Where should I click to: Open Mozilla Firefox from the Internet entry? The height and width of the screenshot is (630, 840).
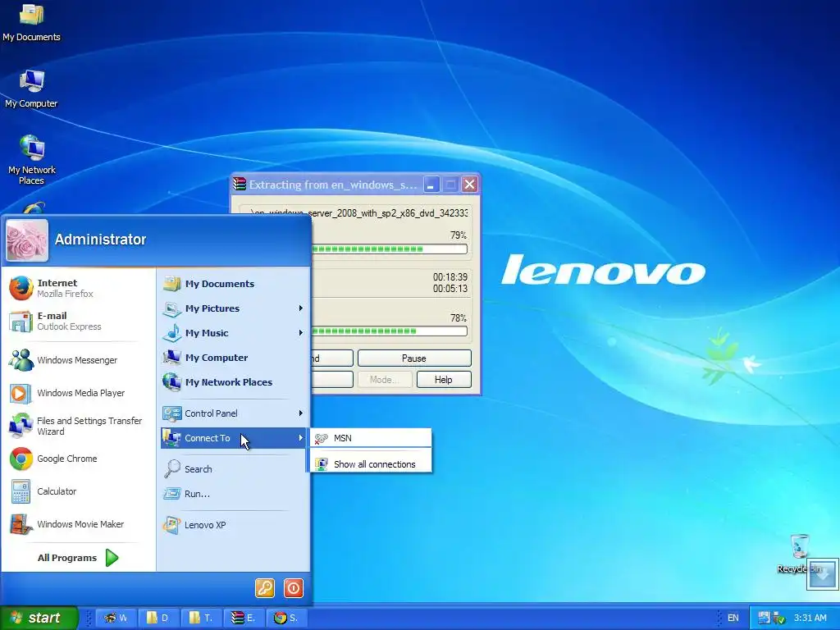pyautogui.click(x=80, y=288)
